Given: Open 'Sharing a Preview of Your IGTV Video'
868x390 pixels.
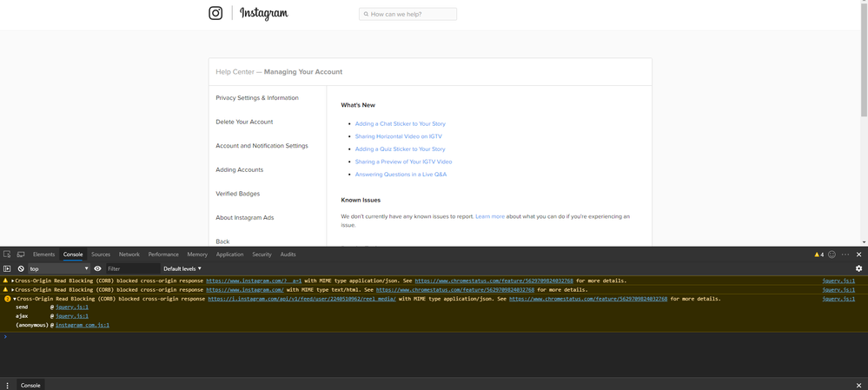Looking at the screenshot, I should (403, 162).
